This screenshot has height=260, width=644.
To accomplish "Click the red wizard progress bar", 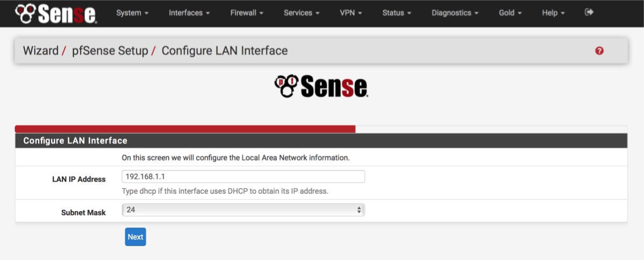I will click(x=185, y=129).
